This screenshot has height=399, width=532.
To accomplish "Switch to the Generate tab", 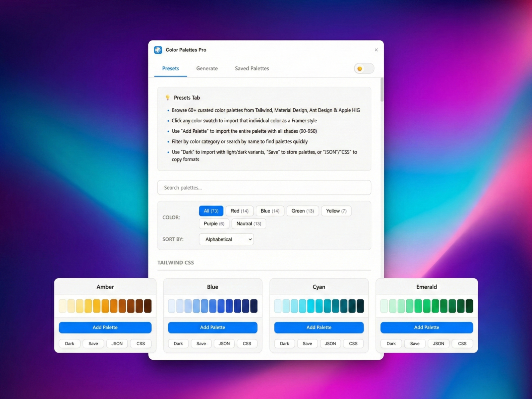I will (207, 68).
